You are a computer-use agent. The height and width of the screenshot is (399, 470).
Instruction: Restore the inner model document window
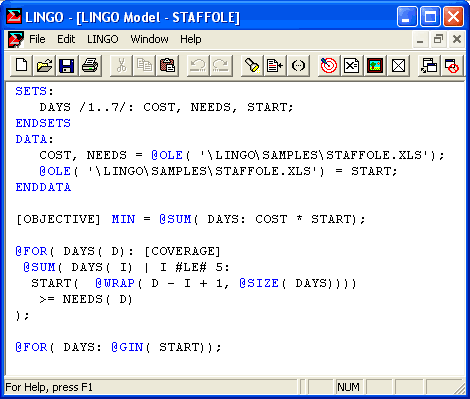point(438,39)
